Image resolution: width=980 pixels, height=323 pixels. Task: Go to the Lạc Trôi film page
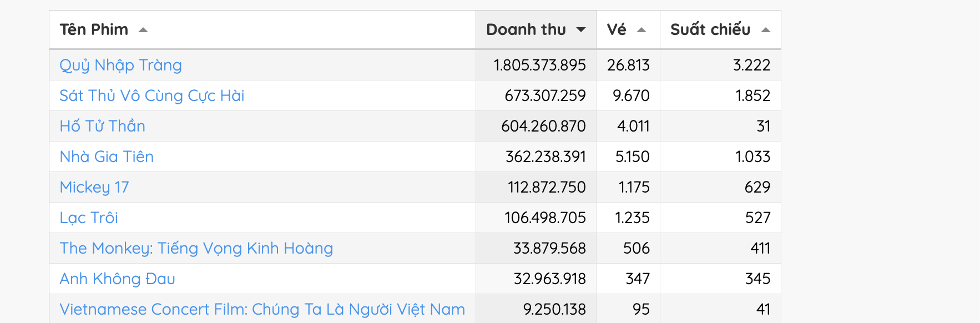point(89,218)
